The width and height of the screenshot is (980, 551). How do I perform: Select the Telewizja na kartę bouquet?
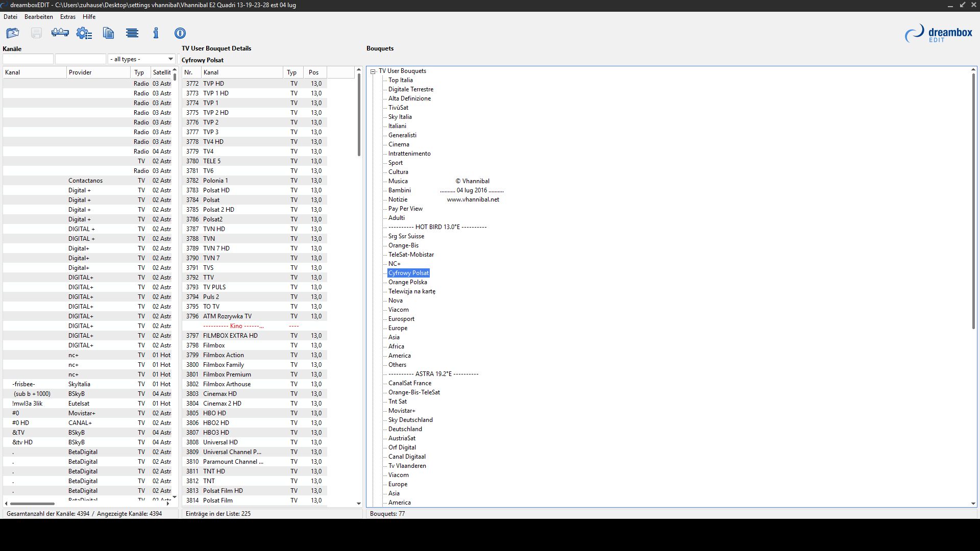click(x=412, y=291)
